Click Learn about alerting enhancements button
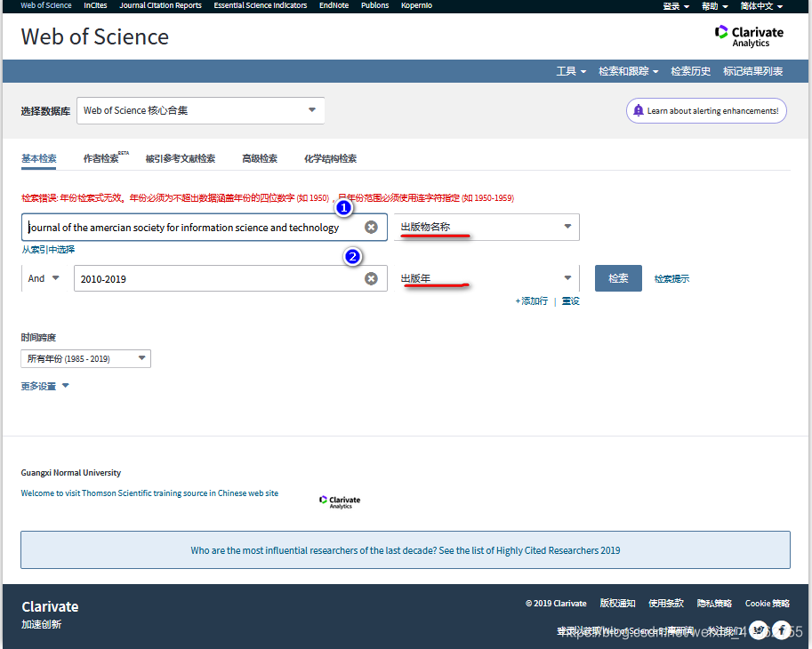 point(706,111)
